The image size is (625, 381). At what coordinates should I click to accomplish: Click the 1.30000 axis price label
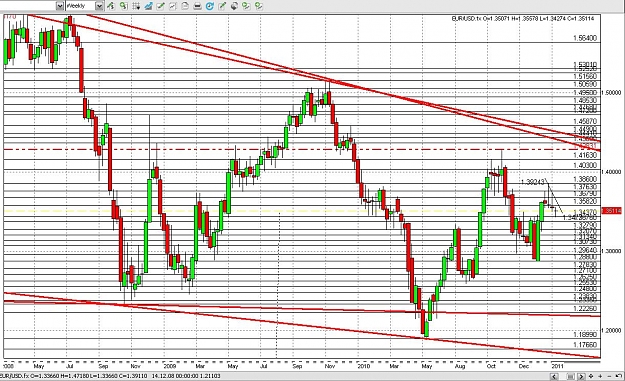point(612,251)
